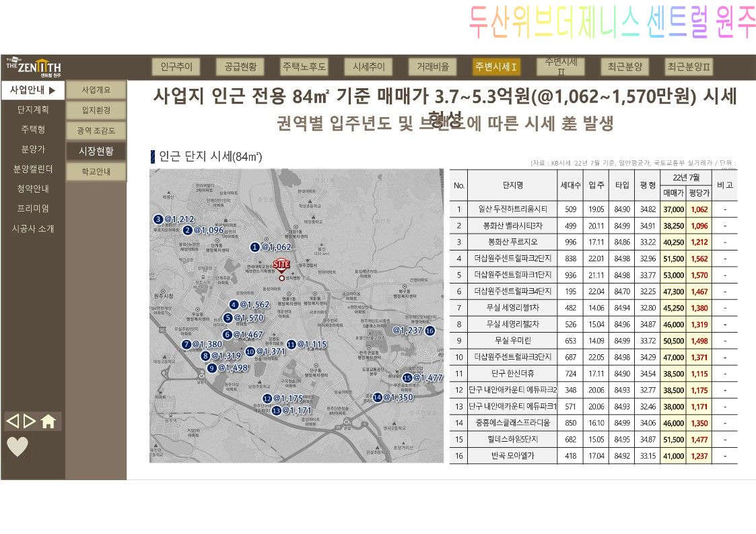Screen dimensions: 756x534
Task: Select map marker 12 @1,175
Action: point(283,399)
